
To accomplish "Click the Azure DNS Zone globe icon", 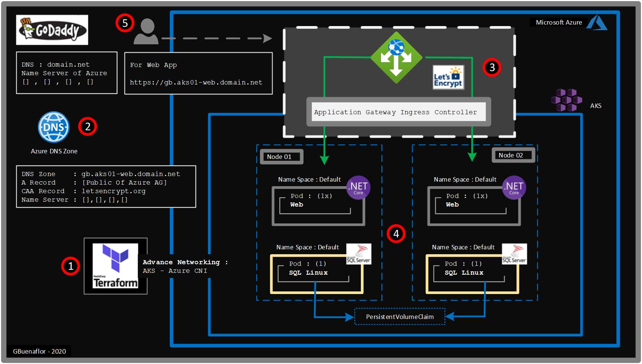I will (54, 127).
